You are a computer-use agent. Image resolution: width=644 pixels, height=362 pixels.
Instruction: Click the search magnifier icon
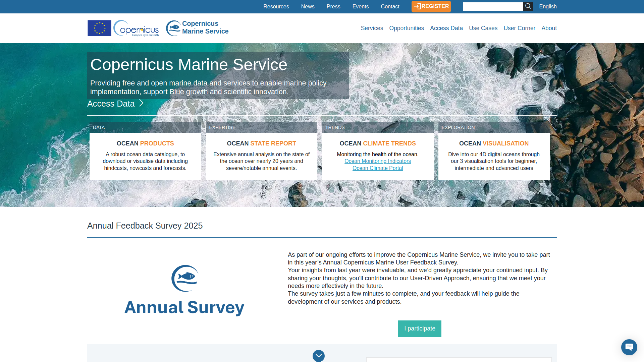(x=528, y=6)
